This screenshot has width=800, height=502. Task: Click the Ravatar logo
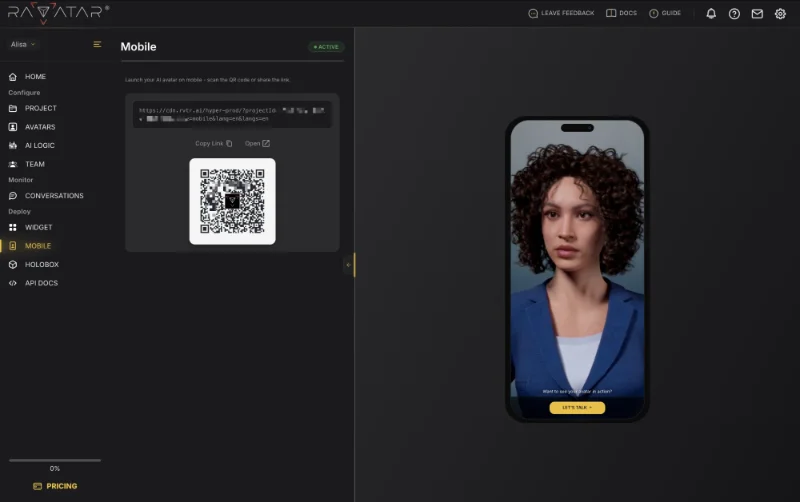[58, 12]
